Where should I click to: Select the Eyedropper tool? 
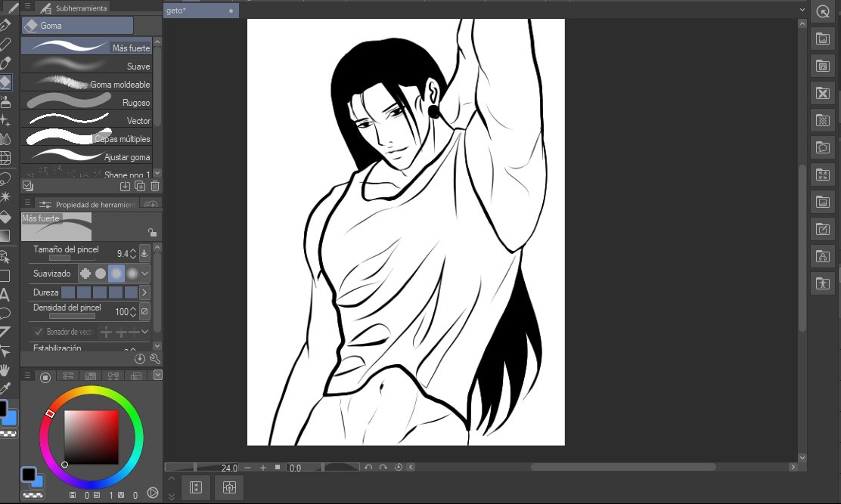5,388
